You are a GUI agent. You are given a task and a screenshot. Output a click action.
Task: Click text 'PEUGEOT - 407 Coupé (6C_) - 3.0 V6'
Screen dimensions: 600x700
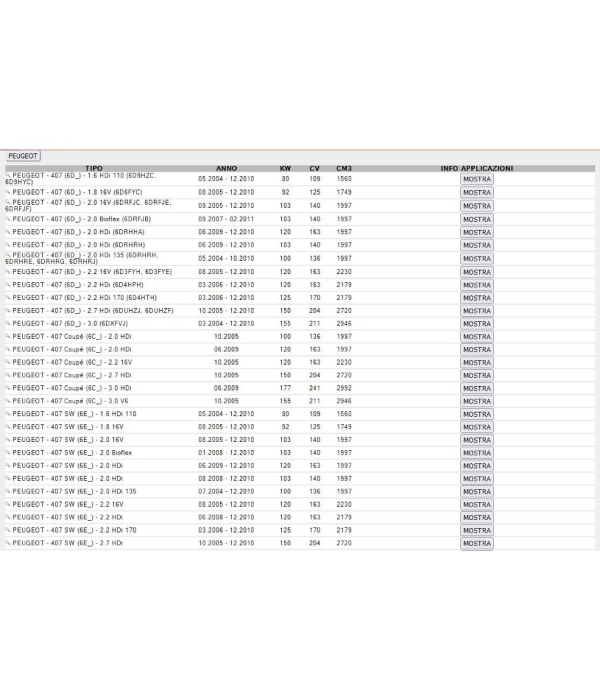pos(71,401)
